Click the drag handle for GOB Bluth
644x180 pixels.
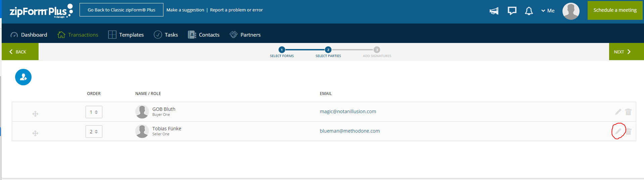[x=35, y=114]
